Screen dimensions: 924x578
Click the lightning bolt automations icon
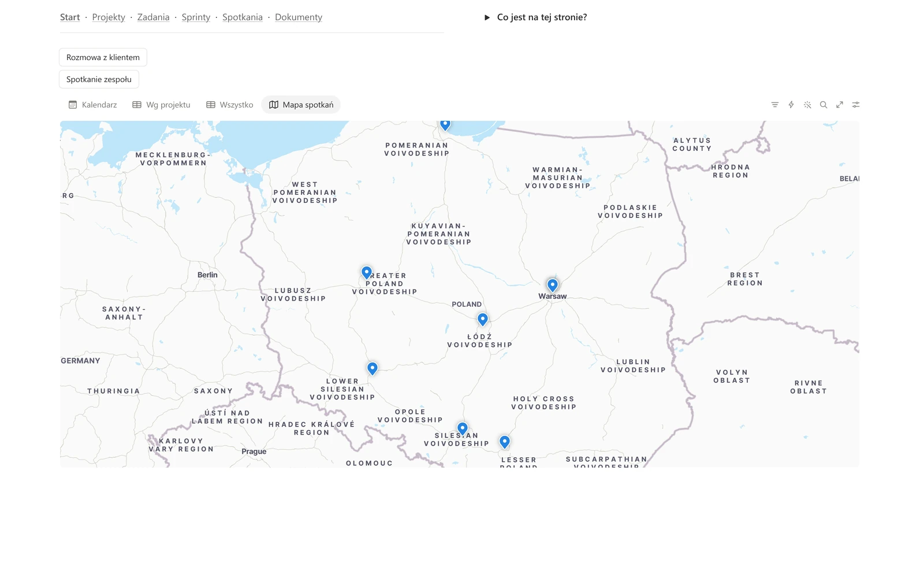coord(791,105)
